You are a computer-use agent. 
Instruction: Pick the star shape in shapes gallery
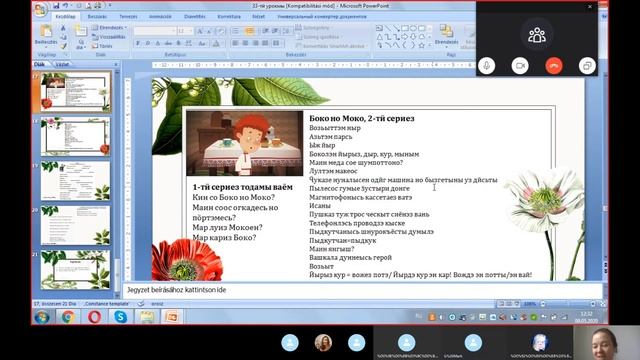(x=422, y=45)
